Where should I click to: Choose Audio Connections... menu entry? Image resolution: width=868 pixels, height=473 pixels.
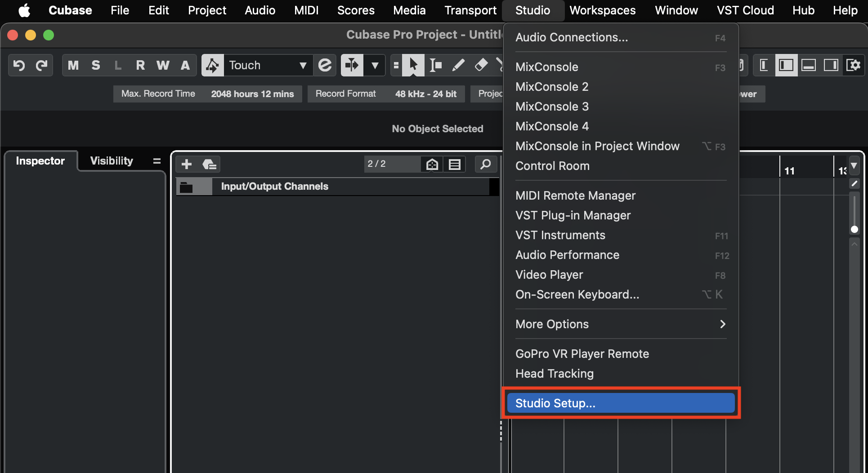click(x=621, y=37)
